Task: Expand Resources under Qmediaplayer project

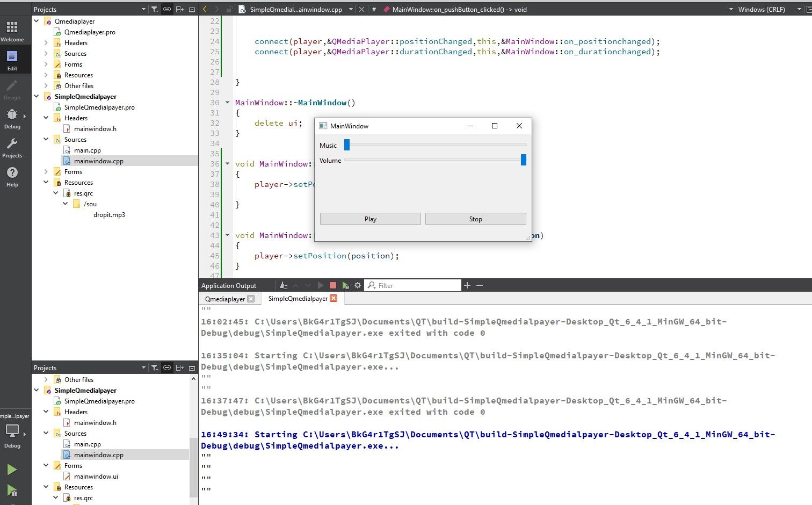Action: [x=46, y=75]
